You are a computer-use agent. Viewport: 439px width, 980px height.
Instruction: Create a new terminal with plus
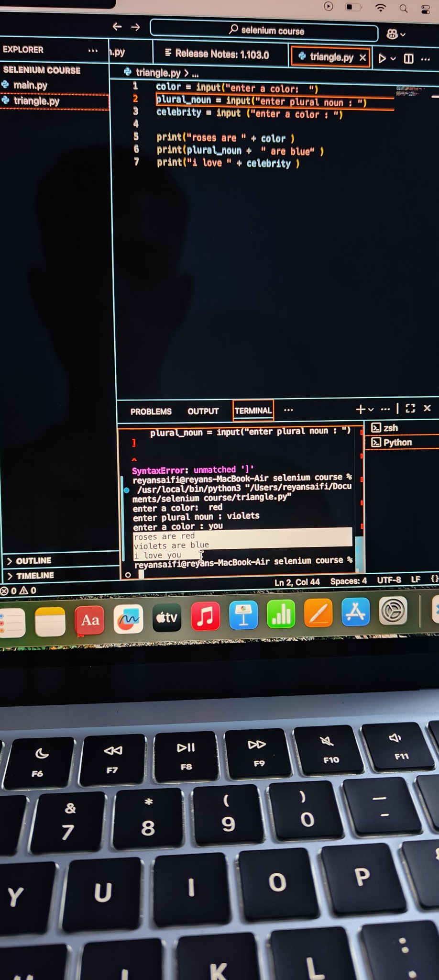[x=361, y=409]
